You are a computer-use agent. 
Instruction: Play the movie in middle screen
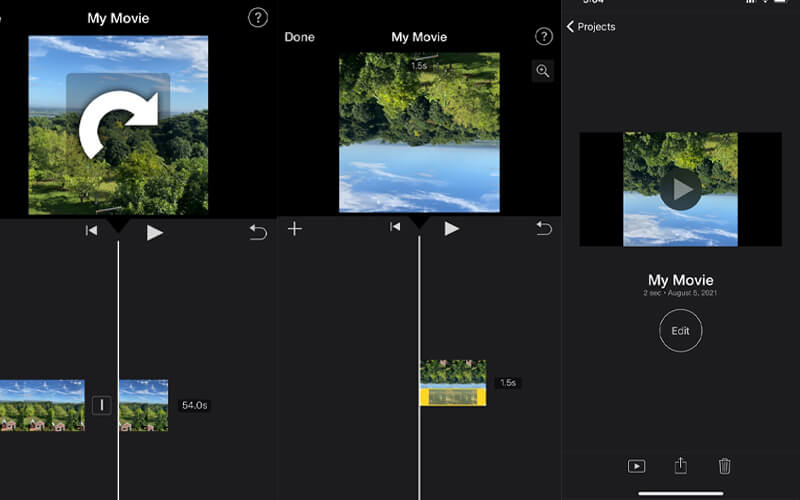pos(452,229)
